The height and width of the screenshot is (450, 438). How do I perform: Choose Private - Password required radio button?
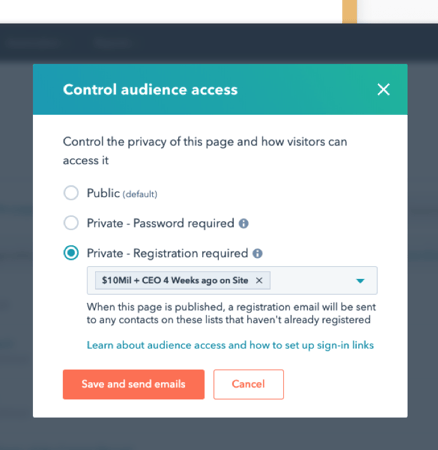(71, 223)
